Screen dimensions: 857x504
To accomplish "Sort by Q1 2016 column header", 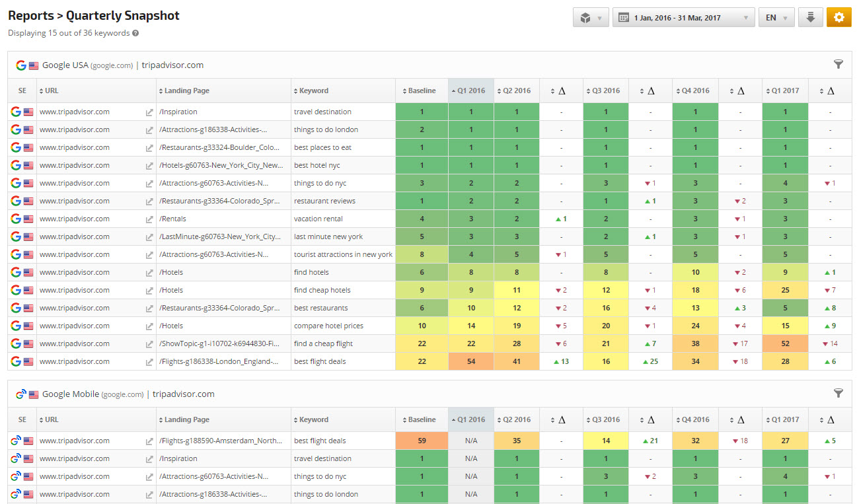I will click(471, 90).
